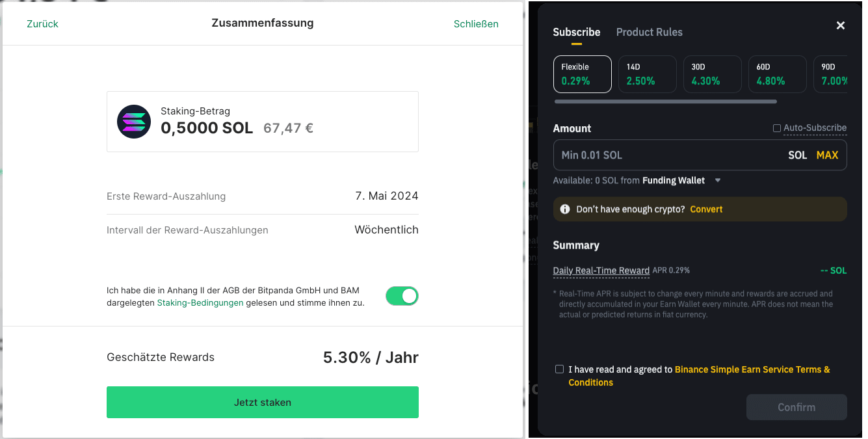Click the duration options scrollbar
Image resolution: width=868 pixels, height=439 pixels.
click(x=664, y=101)
